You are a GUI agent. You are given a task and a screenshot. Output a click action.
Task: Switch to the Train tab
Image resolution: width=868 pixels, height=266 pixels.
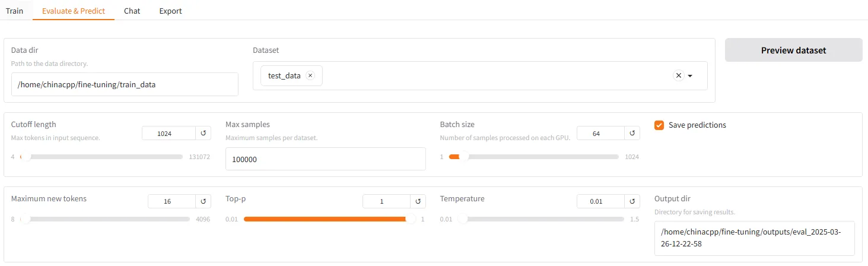tap(15, 11)
